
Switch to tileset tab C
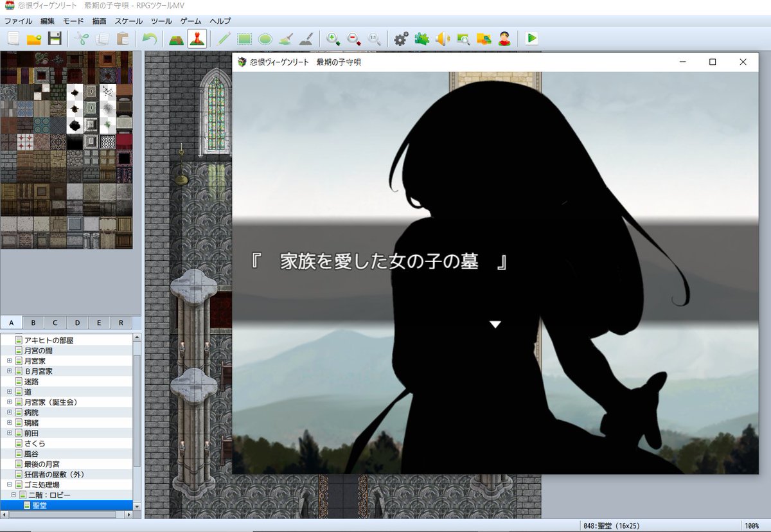click(55, 323)
